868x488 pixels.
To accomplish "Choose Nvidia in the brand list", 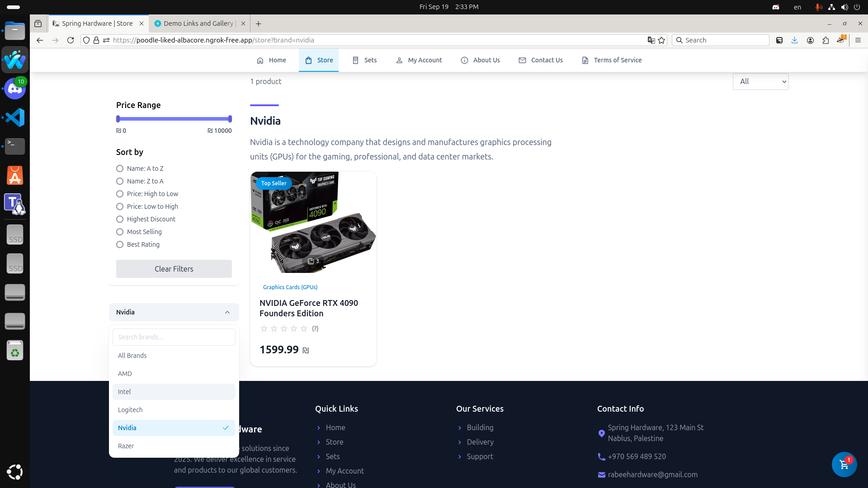I will pyautogui.click(x=174, y=428).
